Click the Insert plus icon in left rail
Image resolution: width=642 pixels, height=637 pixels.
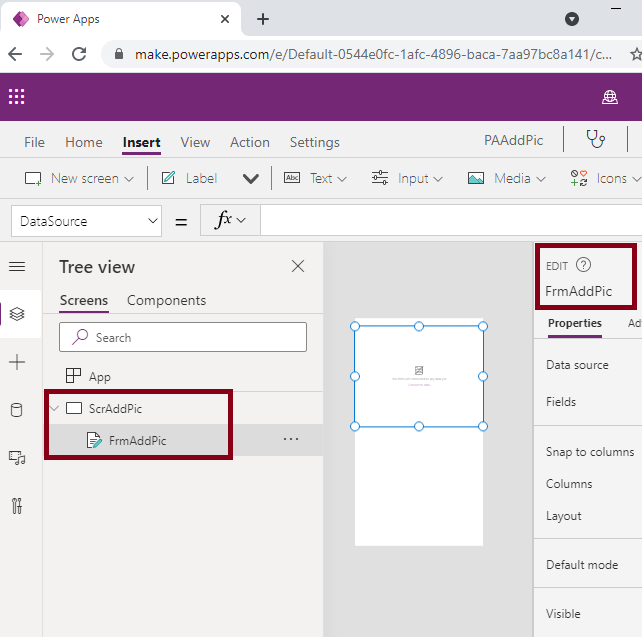point(17,362)
